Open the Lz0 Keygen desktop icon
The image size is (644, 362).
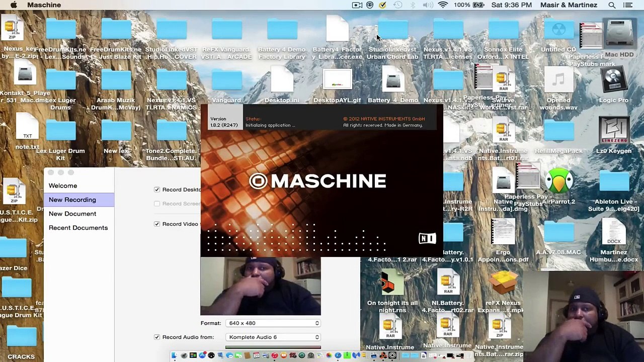(x=613, y=130)
